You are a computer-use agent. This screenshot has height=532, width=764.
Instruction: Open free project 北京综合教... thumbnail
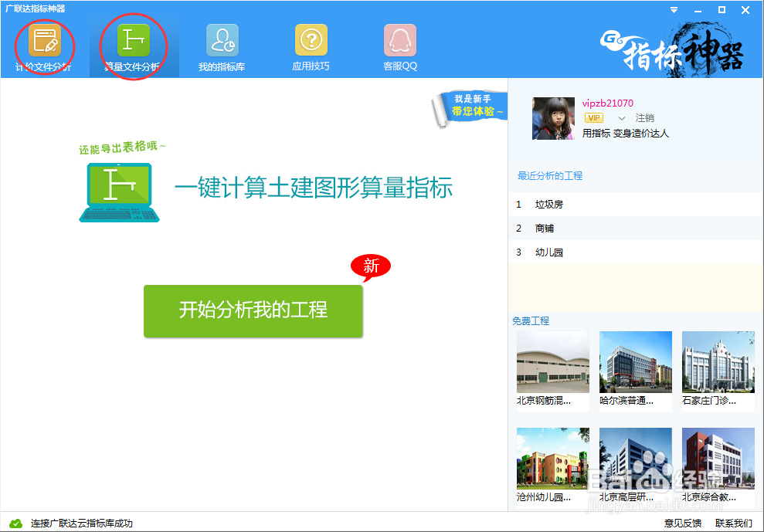click(718, 459)
